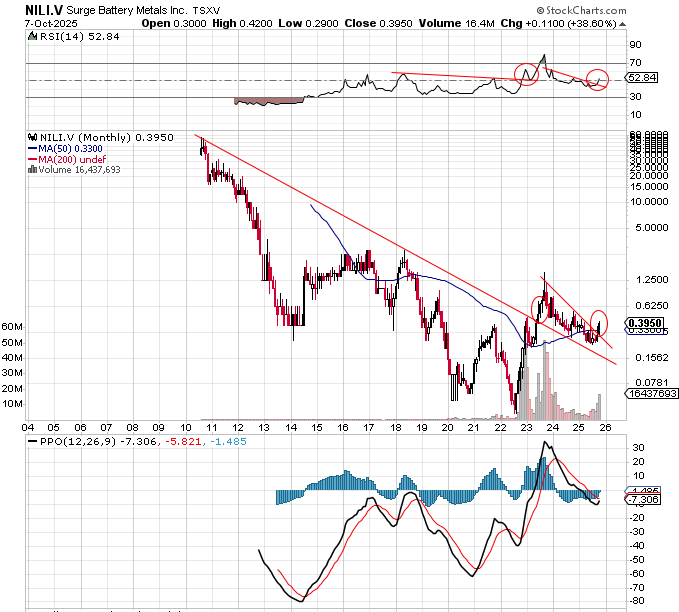Click the NILI.V (Monthly) 0.3950 legend text

(x=107, y=137)
